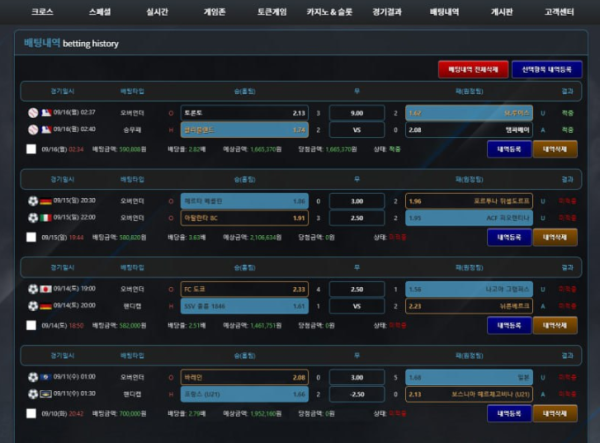Tick checkbox for 09/16 02:34 bet slip
This screenshot has height=443, width=600.
[x=31, y=149]
